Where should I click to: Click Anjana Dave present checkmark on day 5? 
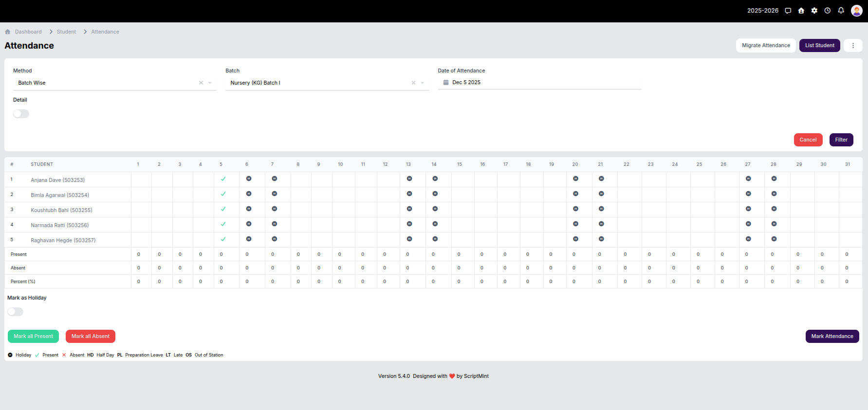(x=223, y=179)
